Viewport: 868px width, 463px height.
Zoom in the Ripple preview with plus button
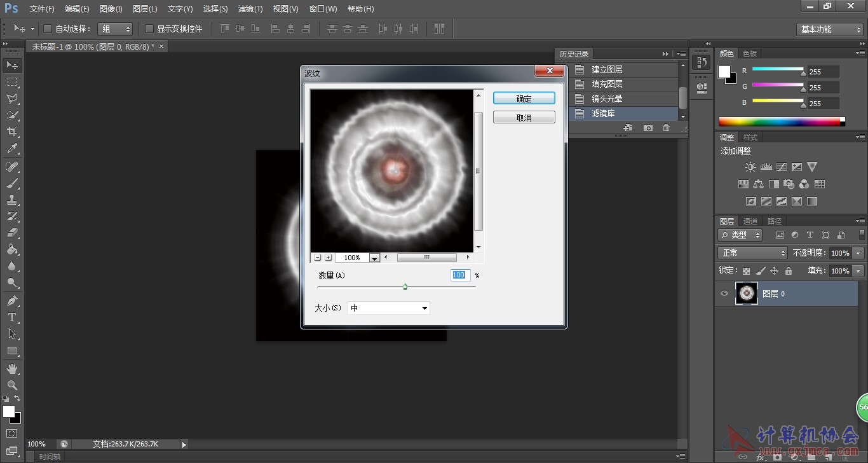click(x=328, y=258)
